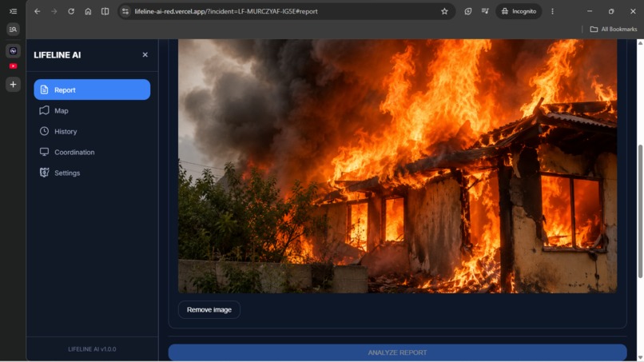Go back to previous page

pos(38,11)
